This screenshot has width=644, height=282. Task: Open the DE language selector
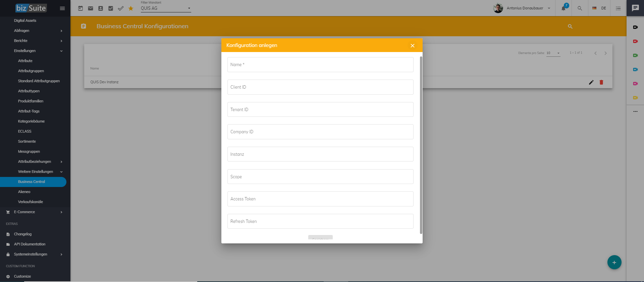point(599,8)
